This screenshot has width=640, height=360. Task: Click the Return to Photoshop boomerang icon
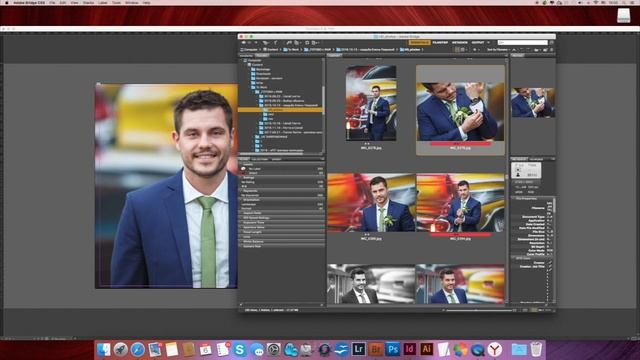[276, 42]
